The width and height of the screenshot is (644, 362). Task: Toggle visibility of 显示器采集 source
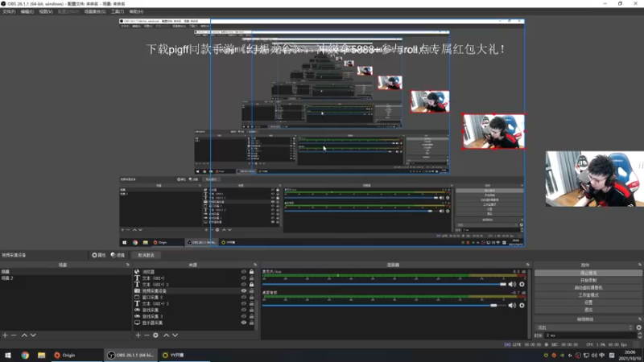point(244,323)
